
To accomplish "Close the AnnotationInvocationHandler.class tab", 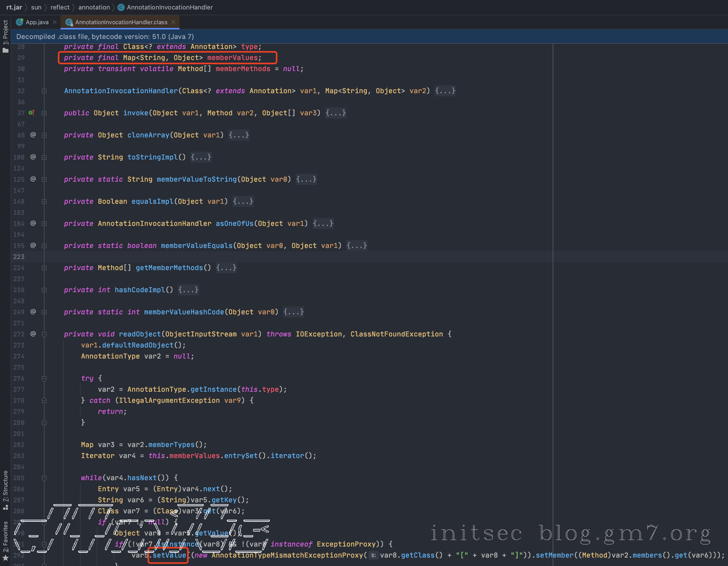I will (173, 22).
